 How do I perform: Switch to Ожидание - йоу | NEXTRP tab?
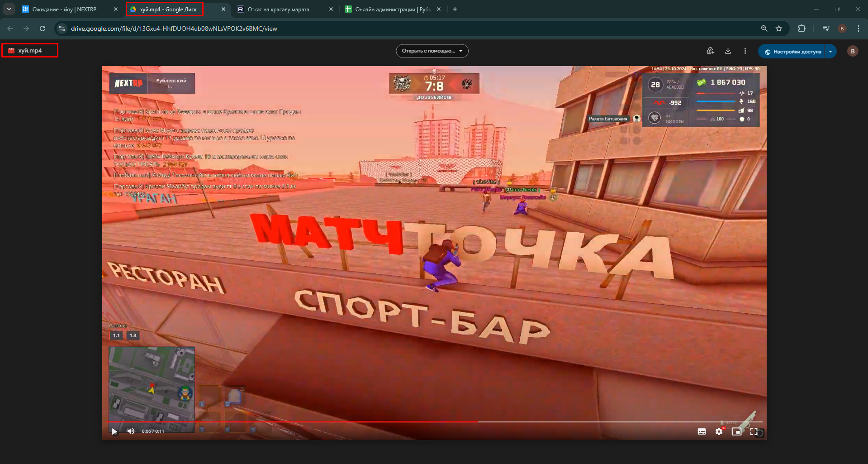[64, 9]
